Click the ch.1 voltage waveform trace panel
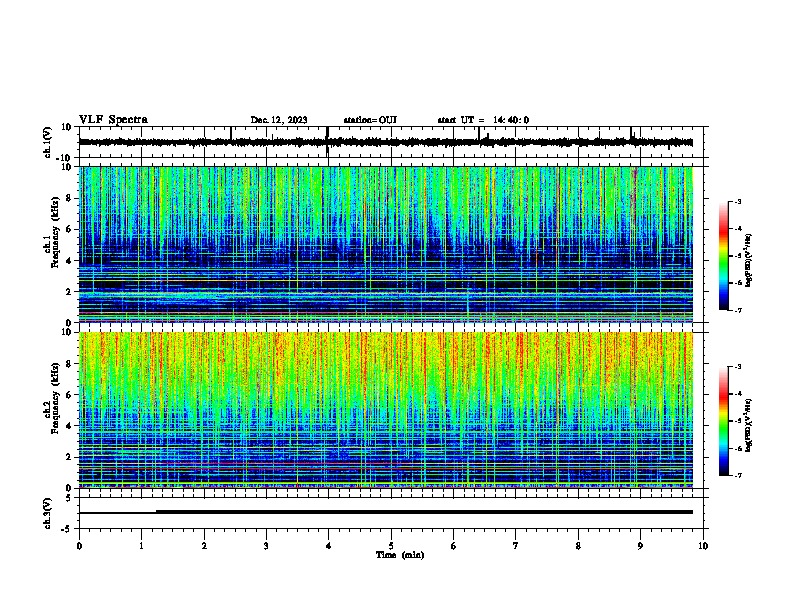 point(391,142)
